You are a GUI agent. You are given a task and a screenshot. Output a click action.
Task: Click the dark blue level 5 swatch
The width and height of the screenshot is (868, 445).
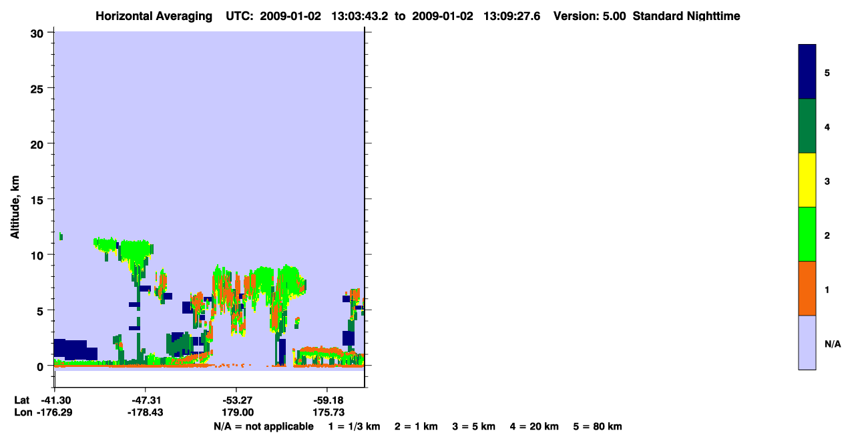[x=807, y=71]
